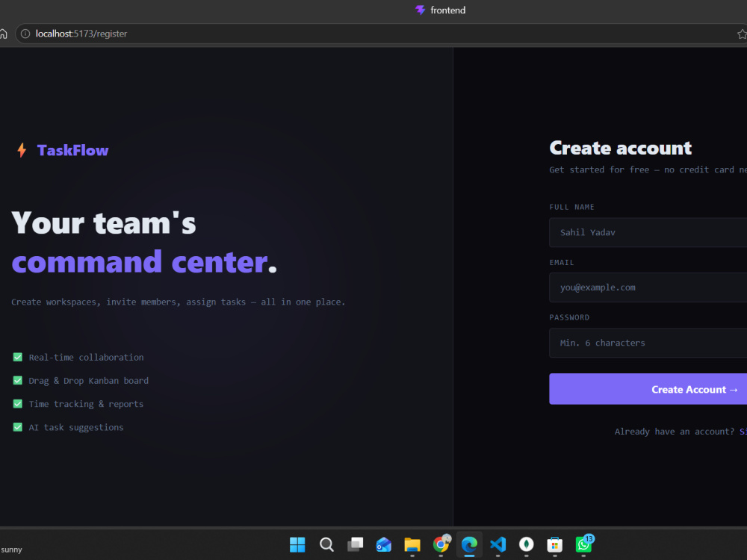Click the Create Account button

tap(648, 389)
